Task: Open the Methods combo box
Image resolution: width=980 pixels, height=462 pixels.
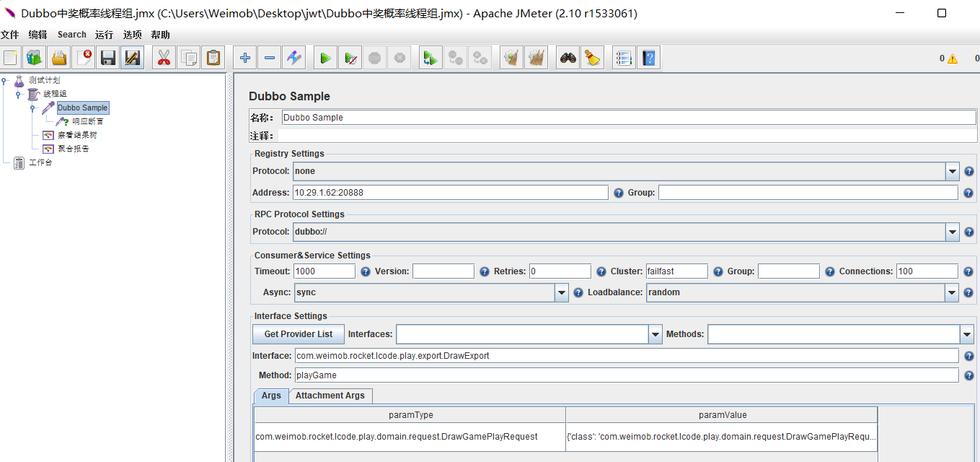Action: 967,334
